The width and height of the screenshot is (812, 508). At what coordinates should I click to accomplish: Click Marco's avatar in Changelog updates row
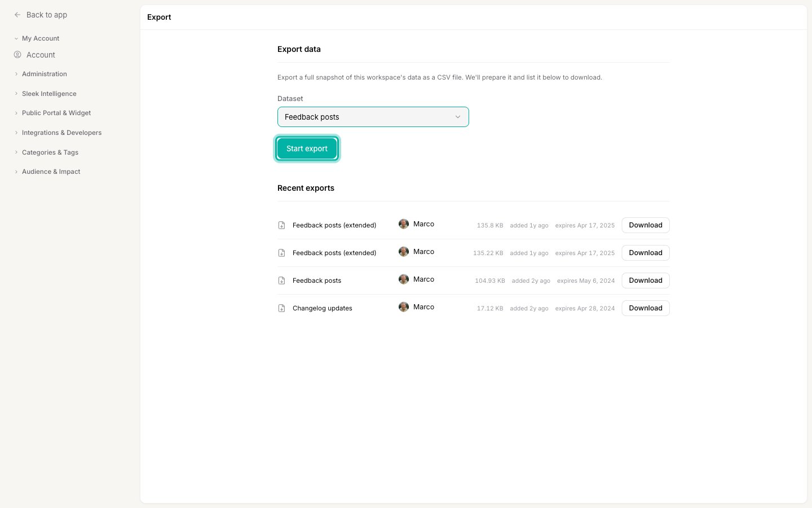pyautogui.click(x=404, y=307)
